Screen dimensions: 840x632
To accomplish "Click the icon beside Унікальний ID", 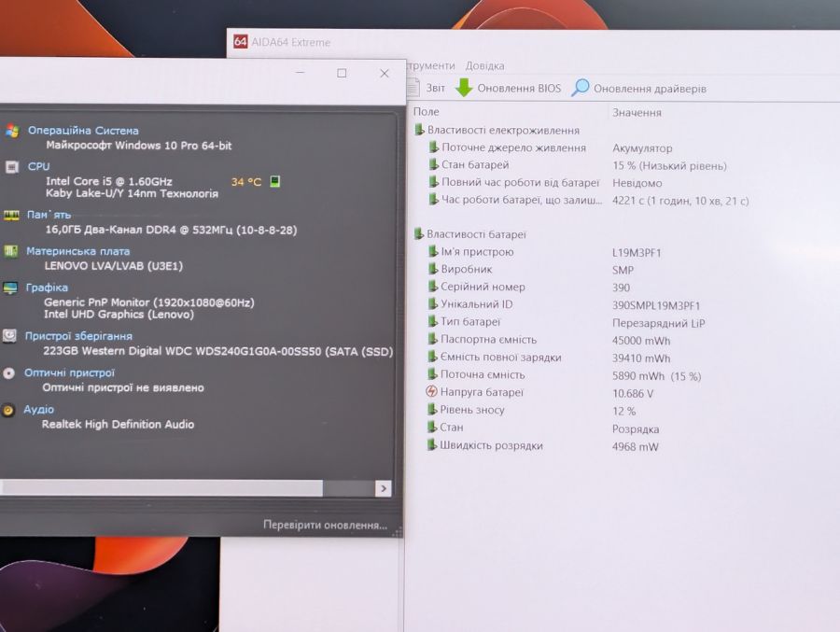I will [433, 303].
